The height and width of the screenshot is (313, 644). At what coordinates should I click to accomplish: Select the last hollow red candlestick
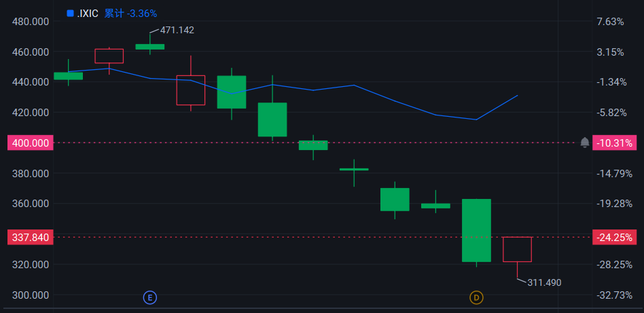(517, 249)
